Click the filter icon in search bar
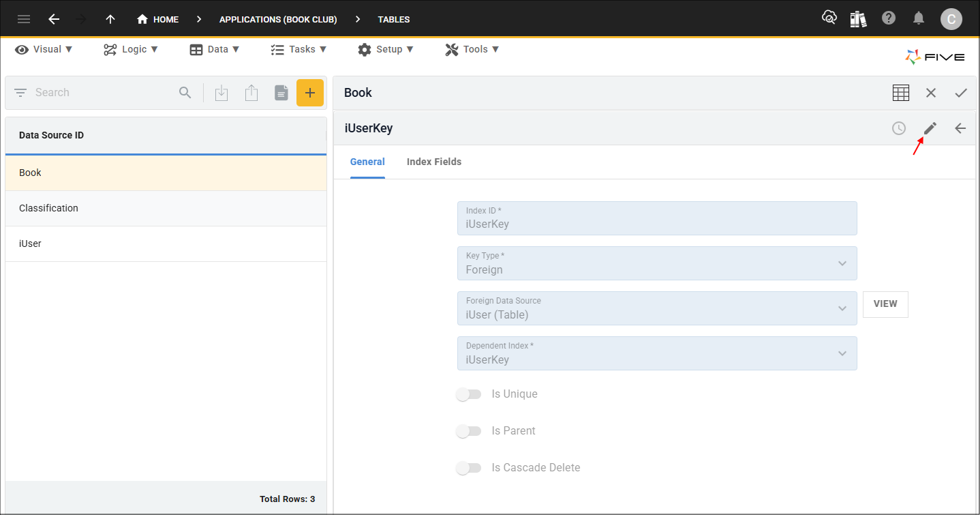 [20, 93]
